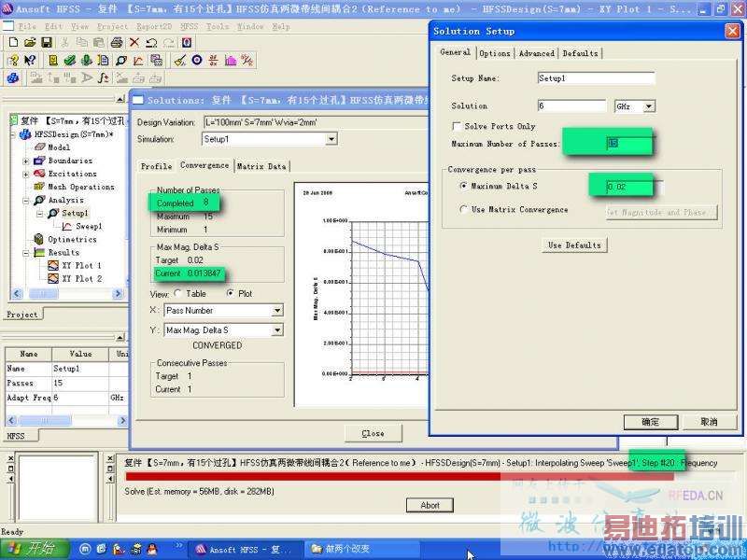Viewport: 747px width, 560px height.
Task: Switch to Options tab in Solution Setup
Action: click(495, 53)
